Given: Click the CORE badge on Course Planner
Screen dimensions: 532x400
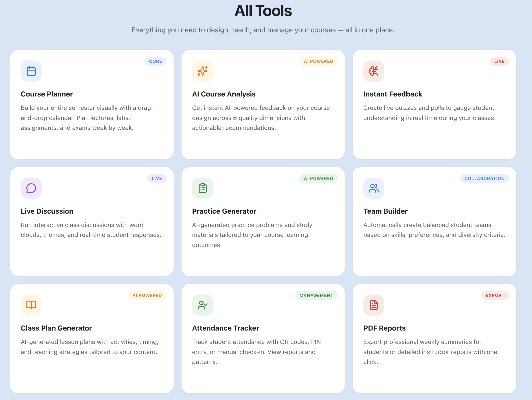Looking at the screenshot, I should (156, 61).
